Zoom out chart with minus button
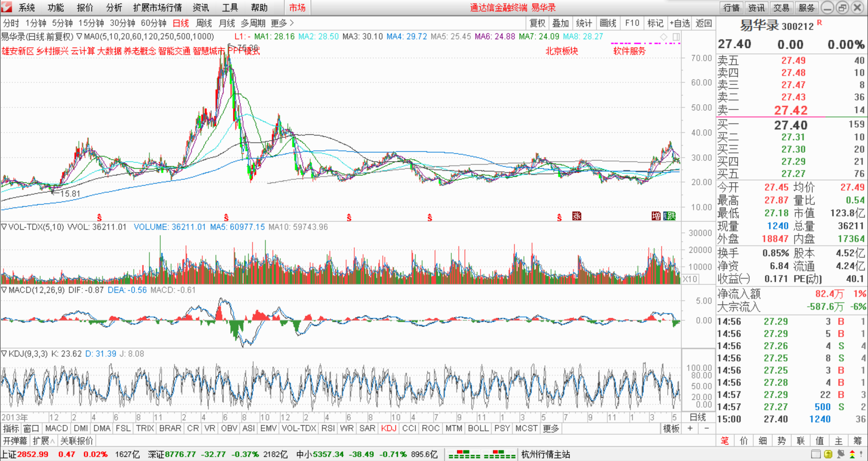 pos(707,428)
